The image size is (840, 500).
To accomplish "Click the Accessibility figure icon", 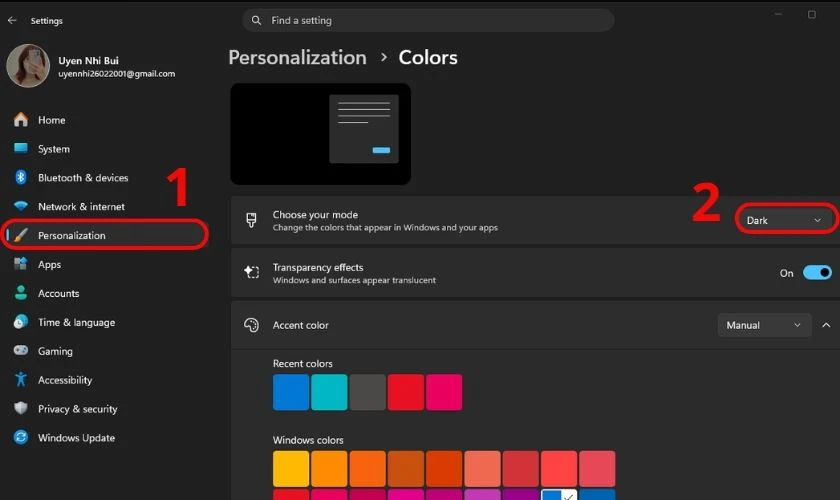I will pyautogui.click(x=21, y=379).
